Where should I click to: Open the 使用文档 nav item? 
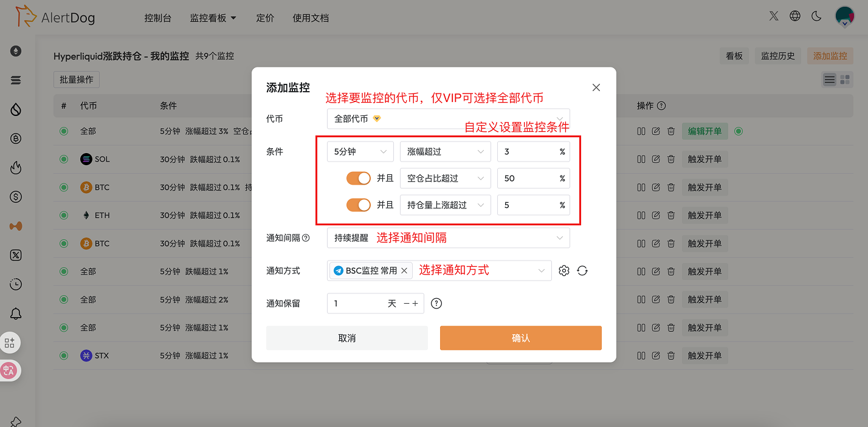click(311, 18)
